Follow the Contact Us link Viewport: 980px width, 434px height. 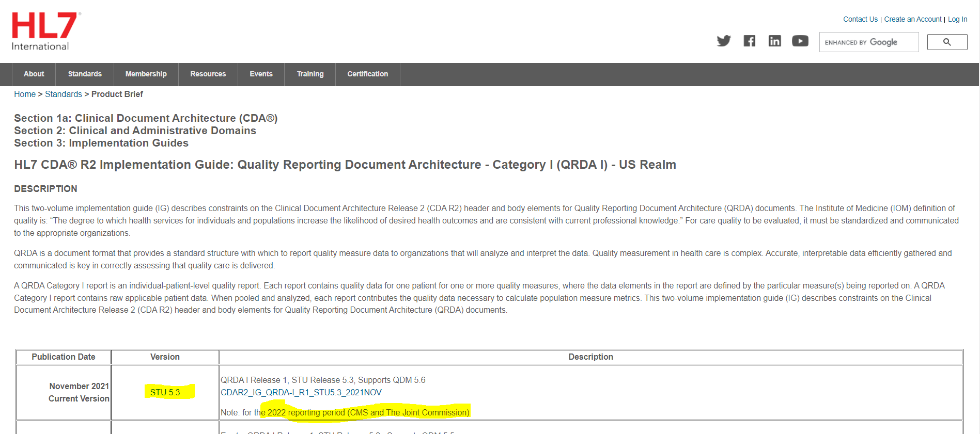(x=860, y=19)
